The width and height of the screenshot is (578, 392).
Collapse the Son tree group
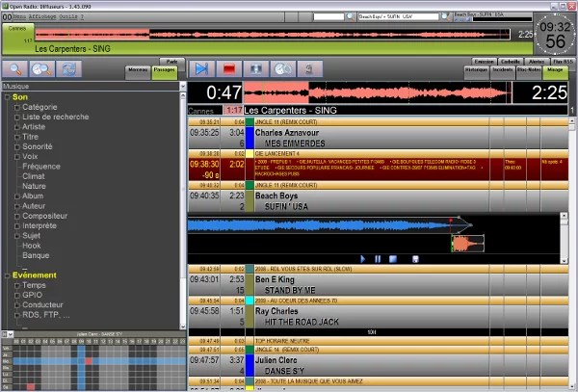5,97
